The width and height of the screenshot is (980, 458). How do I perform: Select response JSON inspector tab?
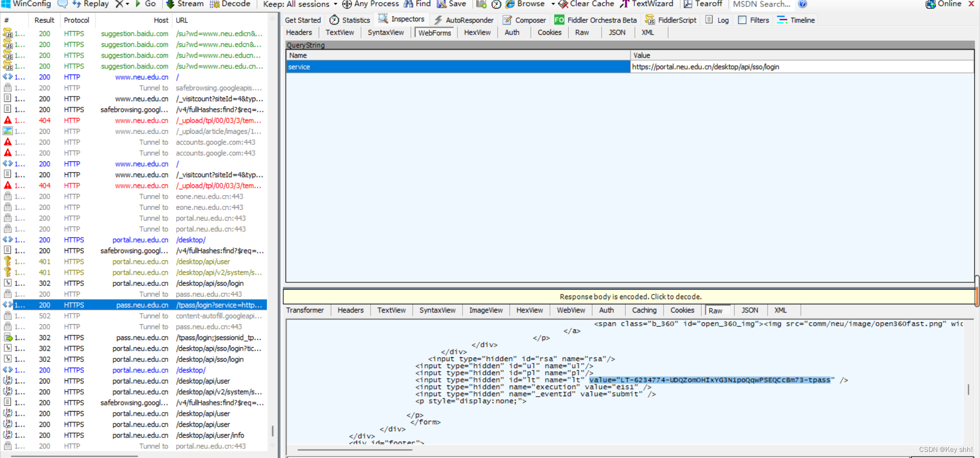coord(750,310)
